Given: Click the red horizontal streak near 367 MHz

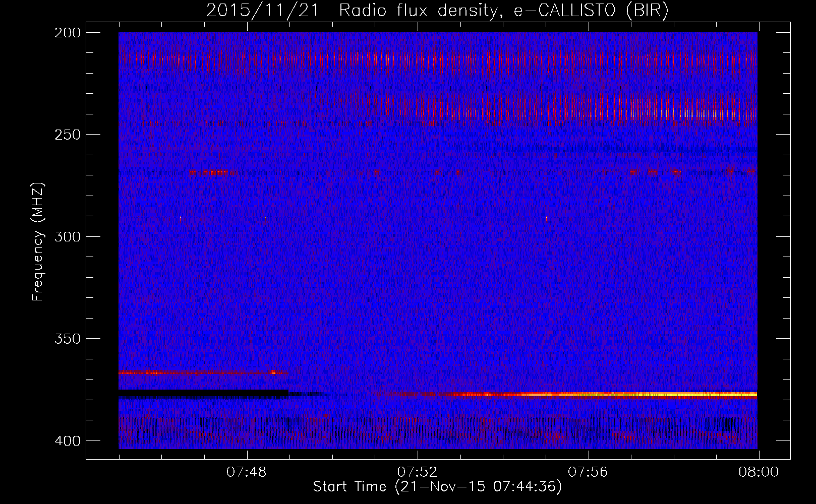Looking at the screenshot, I should pos(203,372).
